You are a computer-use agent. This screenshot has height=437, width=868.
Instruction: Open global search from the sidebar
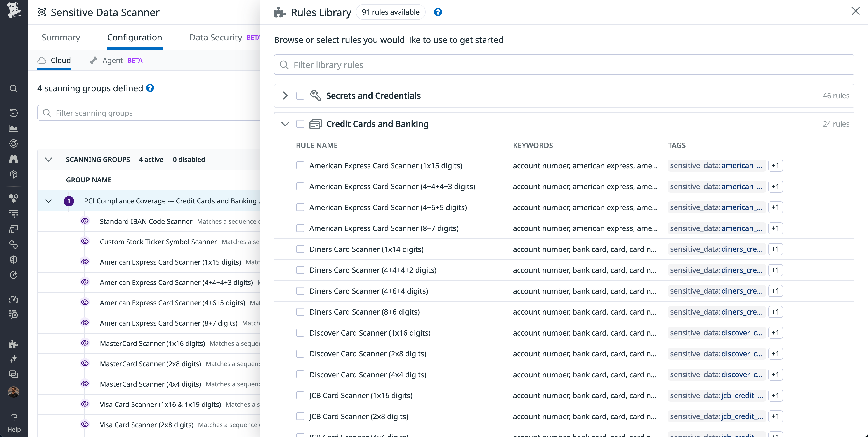pyautogui.click(x=14, y=89)
